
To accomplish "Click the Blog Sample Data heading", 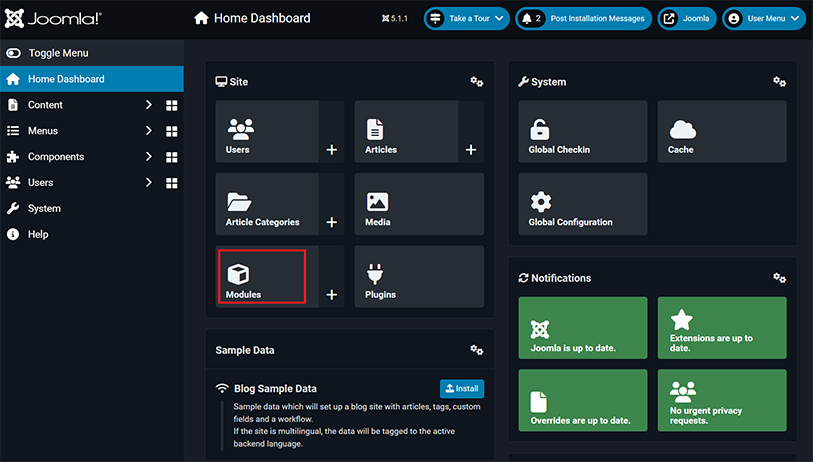I will [275, 388].
